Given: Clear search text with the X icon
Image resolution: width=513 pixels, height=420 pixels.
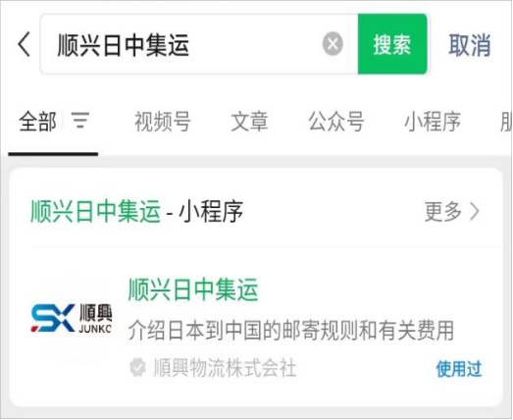Looking at the screenshot, I should [333, 44].
